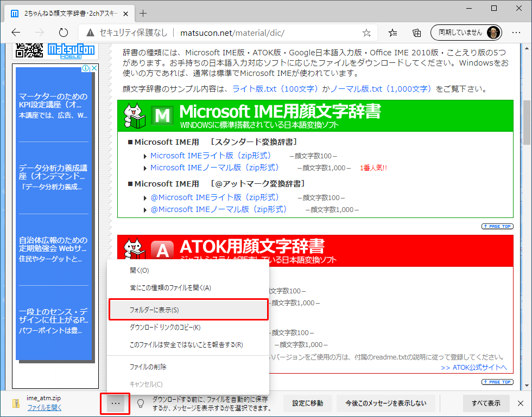
Task: Open the favorites list icon
Action: click(x=392, y=33)
